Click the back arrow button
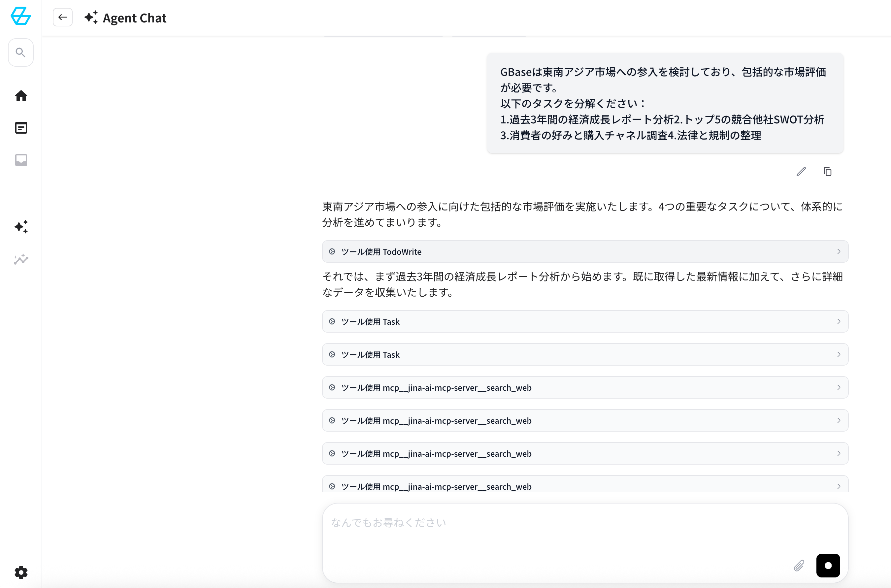Screen dimensions: 891x588 pos(63,17)
